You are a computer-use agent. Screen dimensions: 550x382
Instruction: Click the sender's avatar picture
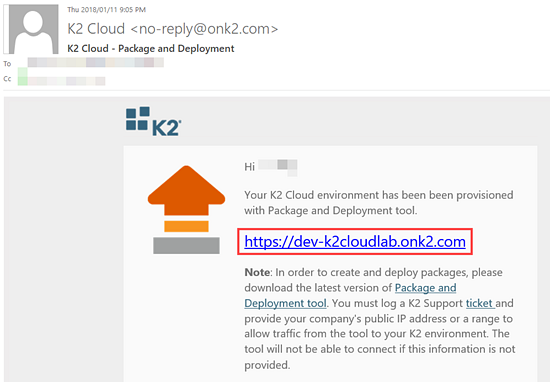(x=34, y=29)
